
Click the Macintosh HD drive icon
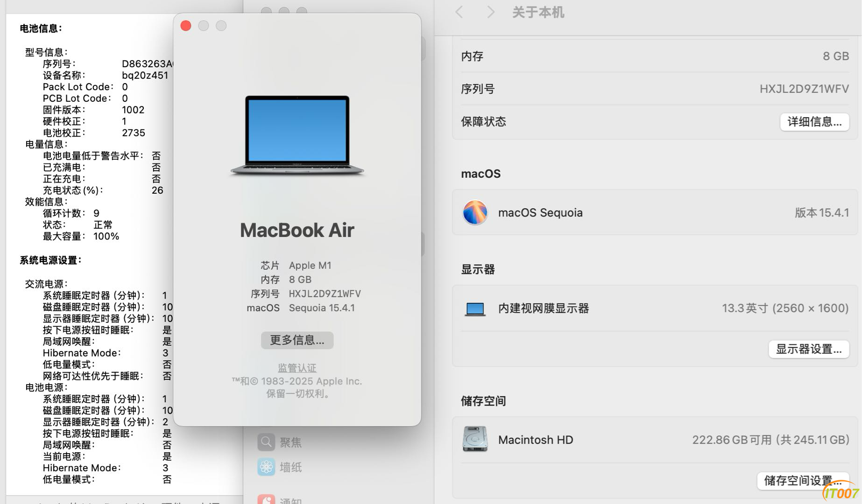pos(475,439)
